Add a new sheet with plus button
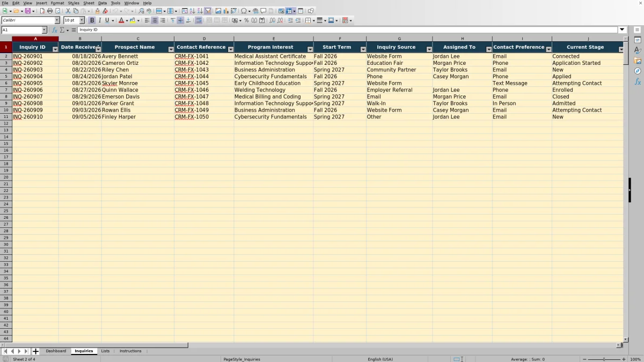Image resolution: width=644 pixels, height=362 pixels. click(x=36, y=351)
